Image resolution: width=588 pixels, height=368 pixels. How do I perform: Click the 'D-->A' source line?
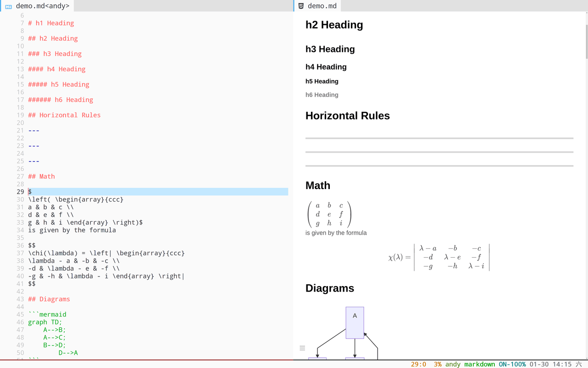coord(68,353)
